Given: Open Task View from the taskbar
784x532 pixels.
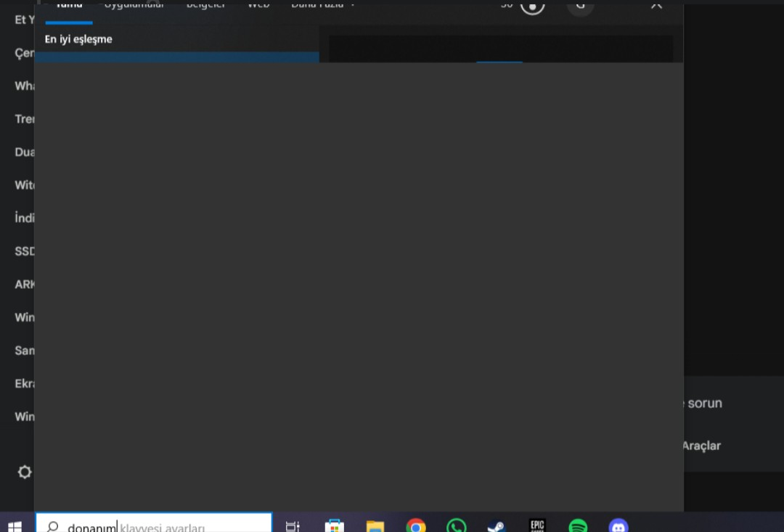Looking at the screenshot, I should 293,526.
